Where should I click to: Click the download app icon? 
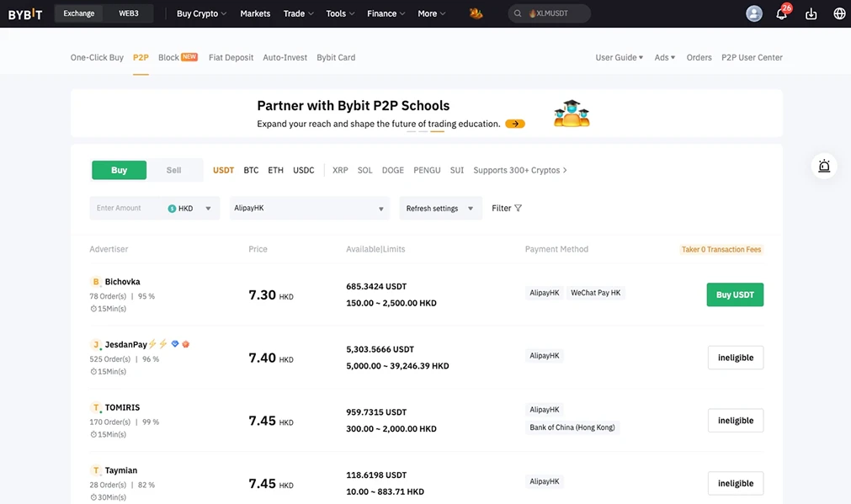811,13
